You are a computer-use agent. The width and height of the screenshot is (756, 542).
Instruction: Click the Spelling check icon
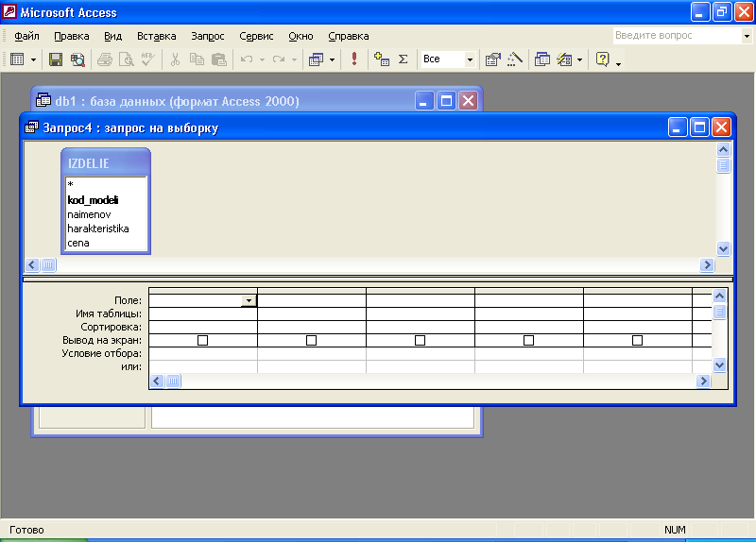click(148, 59)
